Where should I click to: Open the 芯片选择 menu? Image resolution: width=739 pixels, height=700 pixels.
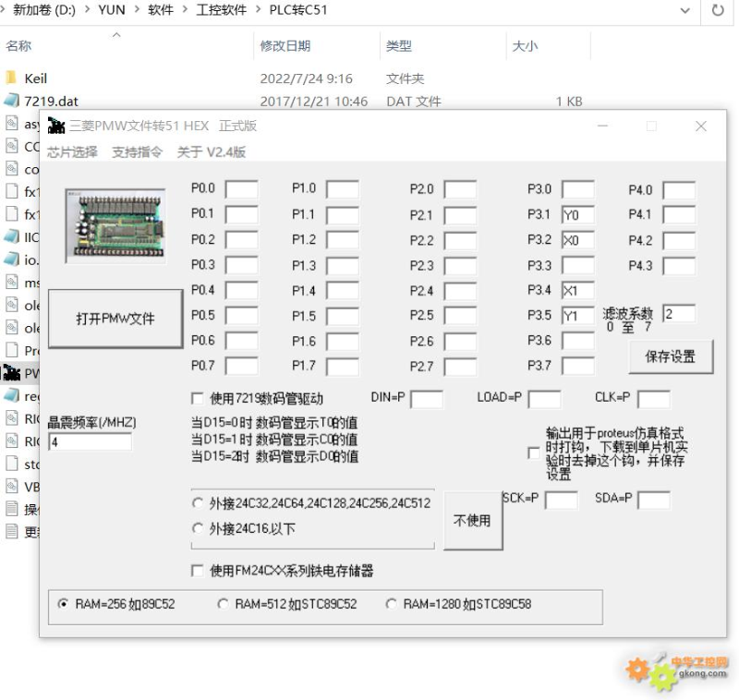(x=72, y=152)
